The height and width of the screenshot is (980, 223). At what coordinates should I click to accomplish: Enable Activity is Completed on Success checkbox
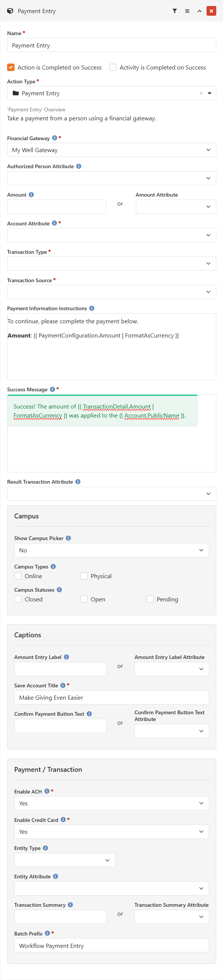113,67
